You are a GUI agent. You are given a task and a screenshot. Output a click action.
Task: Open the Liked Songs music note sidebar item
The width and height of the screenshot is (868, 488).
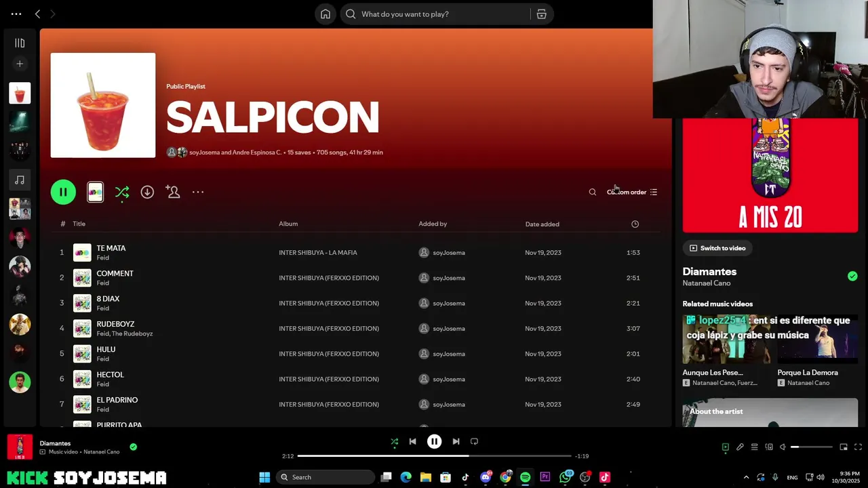[20, 180]
